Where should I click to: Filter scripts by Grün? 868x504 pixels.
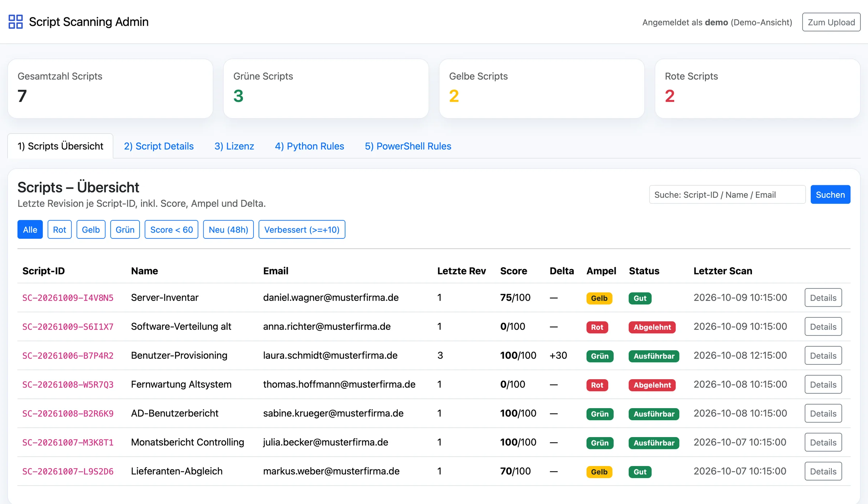click(125, 229)
